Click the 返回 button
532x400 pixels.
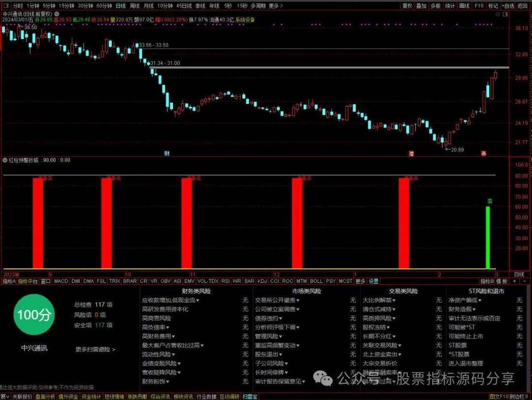[x=522, y=6]
